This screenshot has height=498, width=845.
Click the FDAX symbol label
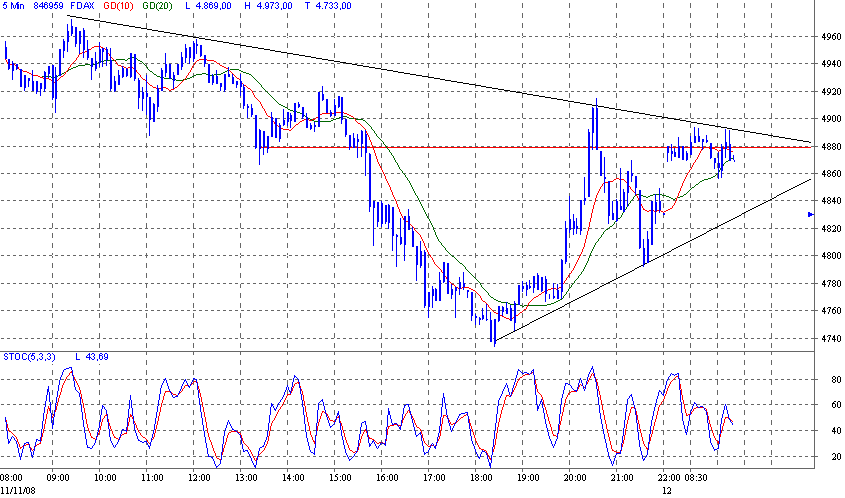click(x=82, y=6)
